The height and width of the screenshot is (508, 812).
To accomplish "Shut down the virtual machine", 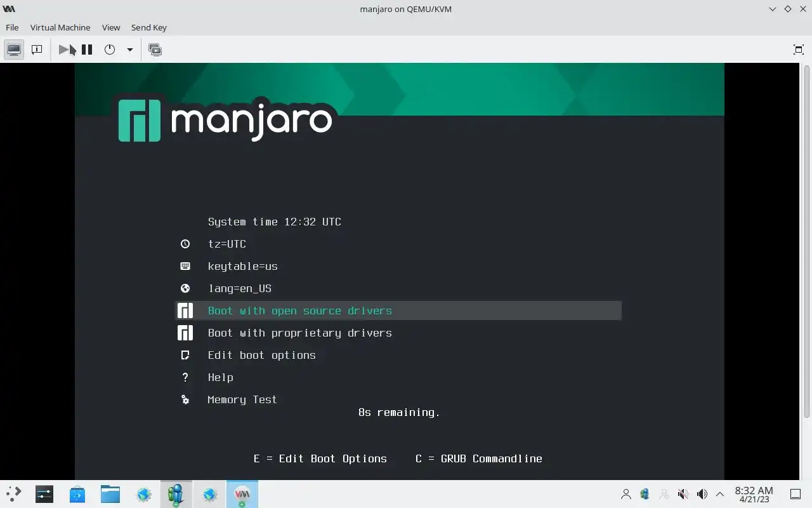I will [110, 50].
